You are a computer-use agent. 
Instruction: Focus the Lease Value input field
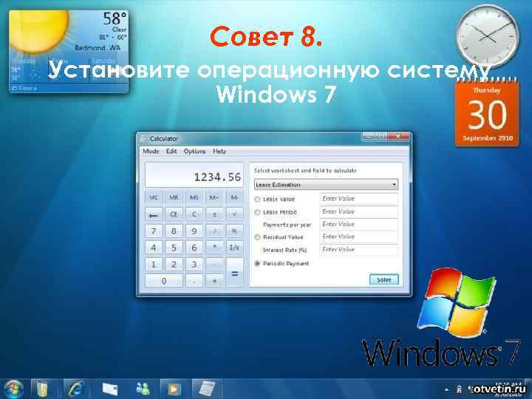click(x=358, y=199)
